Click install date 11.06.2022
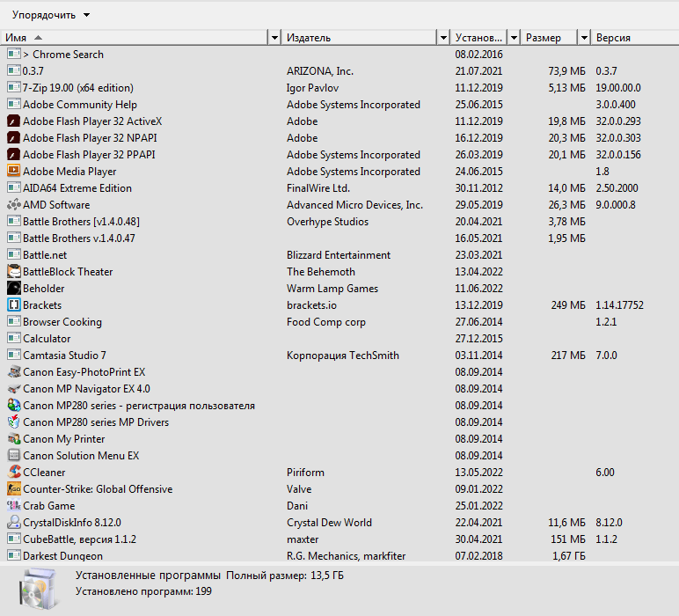 point(478,289)
